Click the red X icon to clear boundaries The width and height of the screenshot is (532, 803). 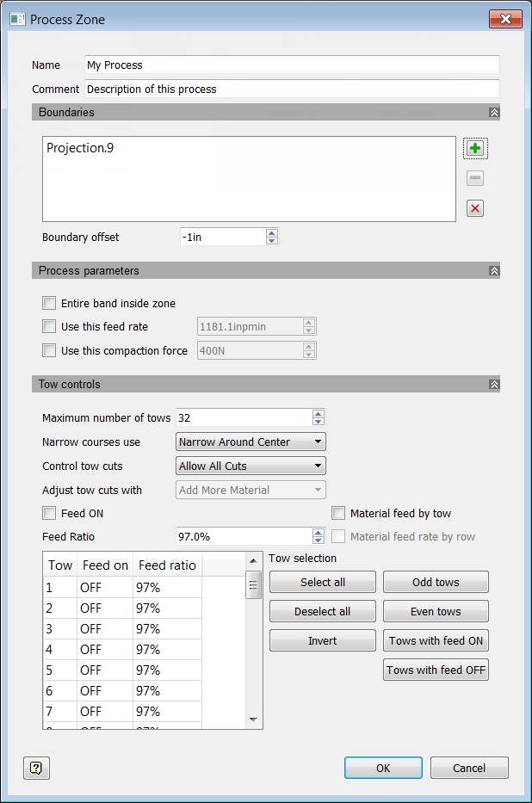point(475,207)
